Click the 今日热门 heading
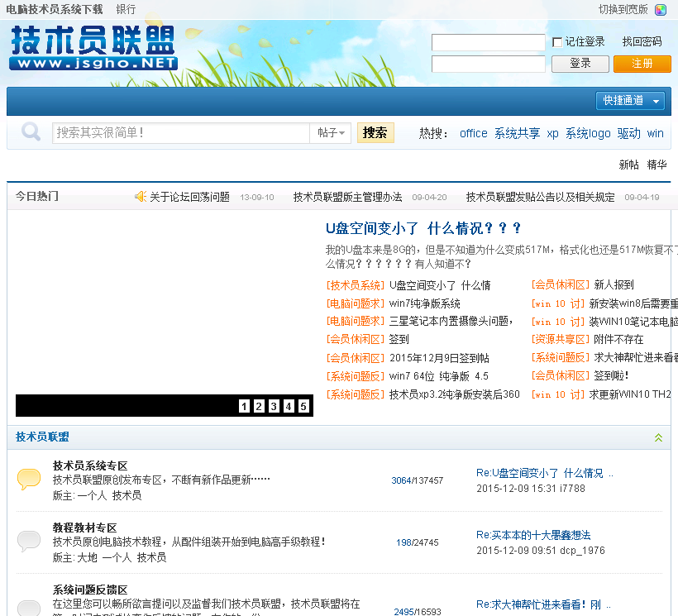This screenshot has width=678, height=616. [x=36, y=196]
